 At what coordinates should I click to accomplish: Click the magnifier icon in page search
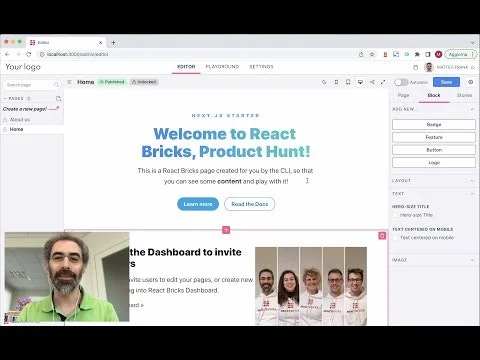(56, 85)
